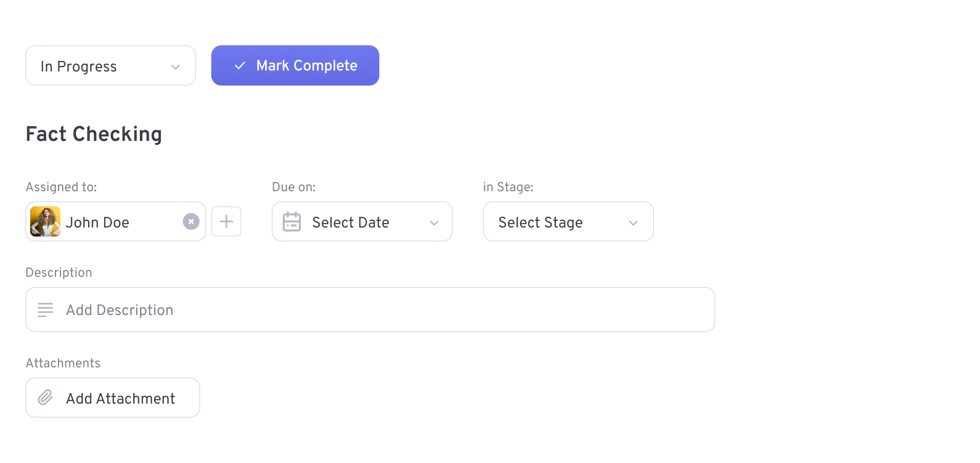The width and height of the screenshot is (980, 463).
Task: Mark the task complete
Action: click(x=295, y=65)
